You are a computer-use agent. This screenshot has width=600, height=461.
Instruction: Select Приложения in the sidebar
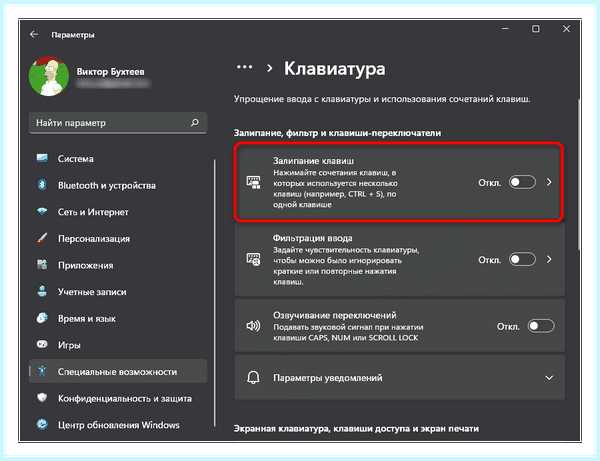pyautogui.click(x=118, y=265)
